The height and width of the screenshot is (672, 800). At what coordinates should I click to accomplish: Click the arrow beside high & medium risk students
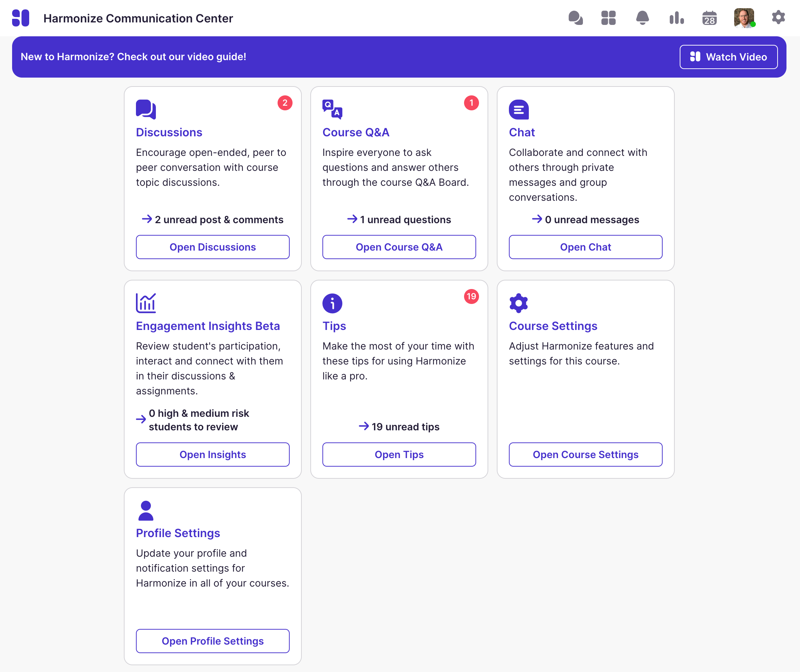[141, 419]
